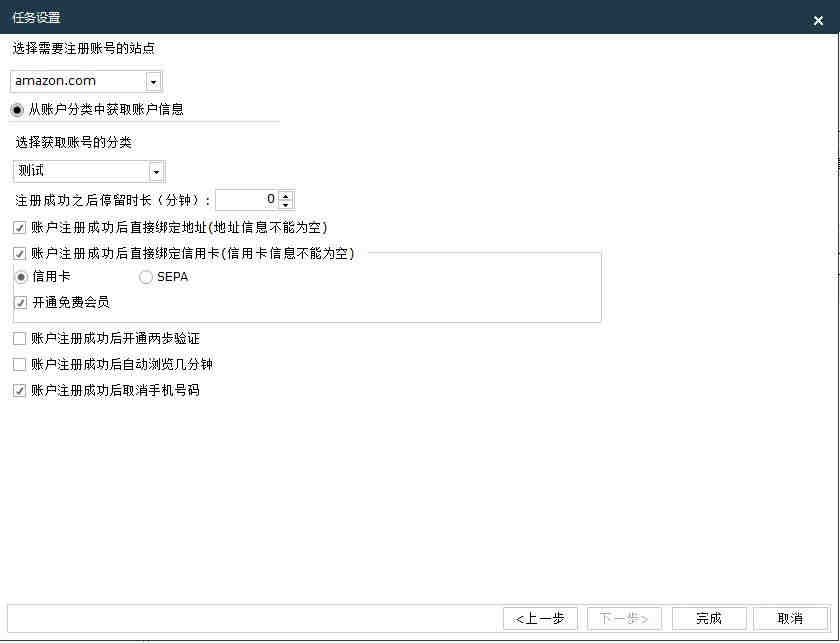Click the 完成 button

point(709,618)
